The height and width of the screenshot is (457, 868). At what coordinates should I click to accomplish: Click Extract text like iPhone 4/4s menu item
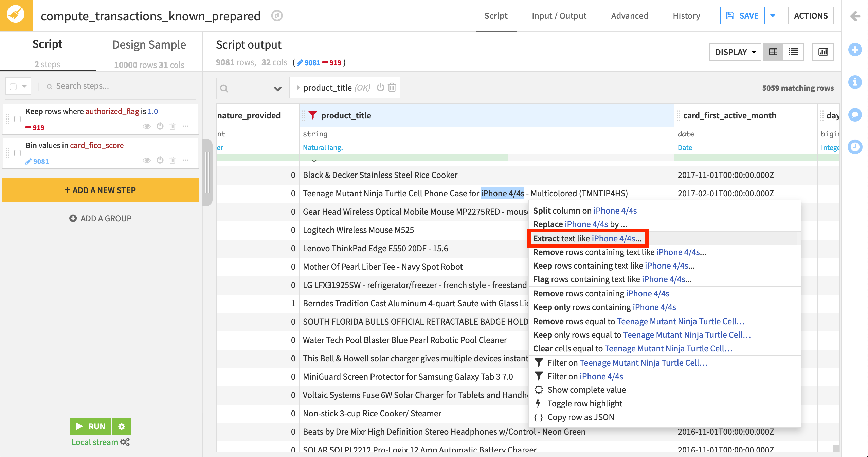click(x=588, y=238)
